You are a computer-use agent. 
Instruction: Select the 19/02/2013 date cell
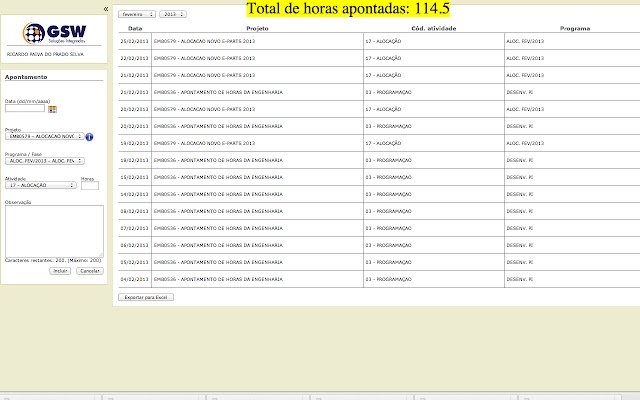[x=135, y=143]
